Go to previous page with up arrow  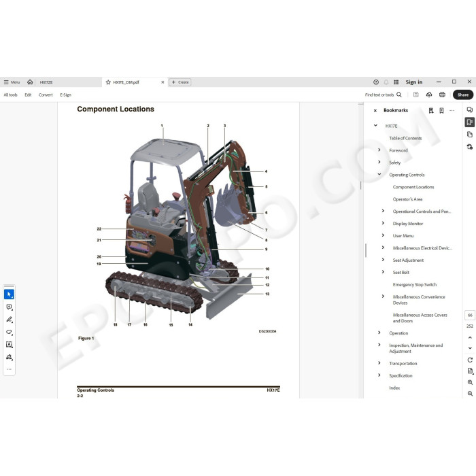(x=470, y=337)
